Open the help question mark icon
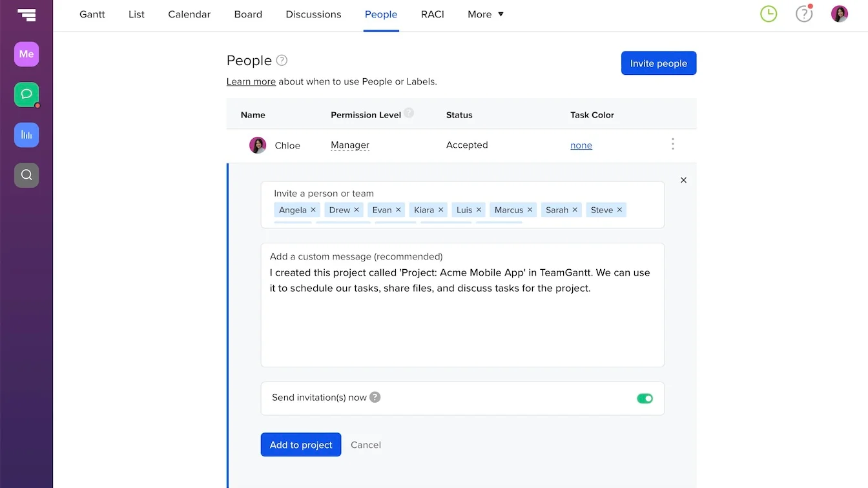868x488 pixels. (803, 14)
